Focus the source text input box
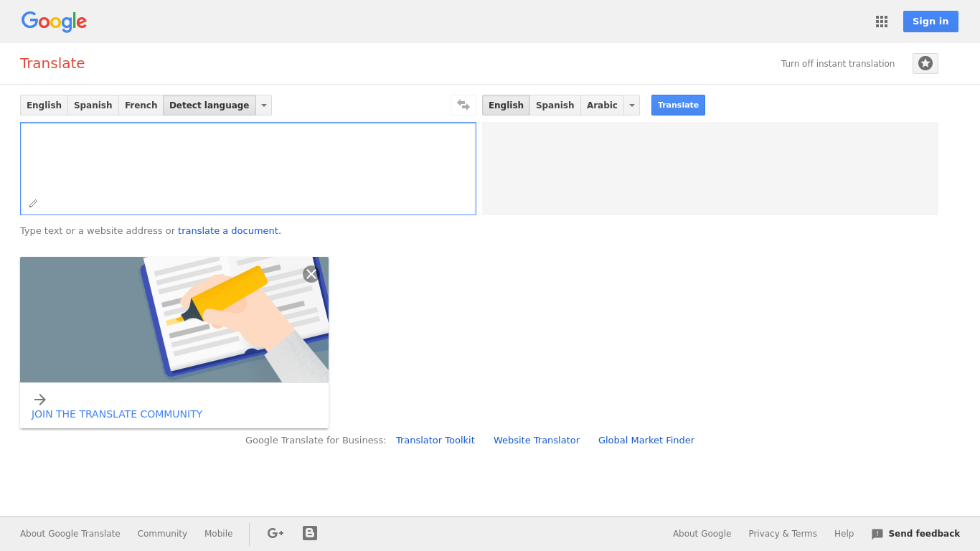980x551 pixels. pyautogui.click(x=248, y=169)
